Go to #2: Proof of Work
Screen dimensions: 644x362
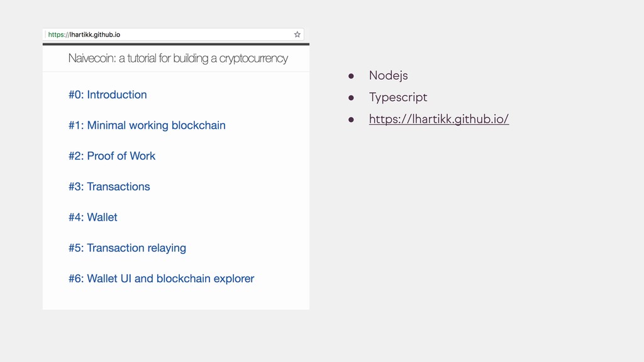pyautogui.click(x=112, y=156)
